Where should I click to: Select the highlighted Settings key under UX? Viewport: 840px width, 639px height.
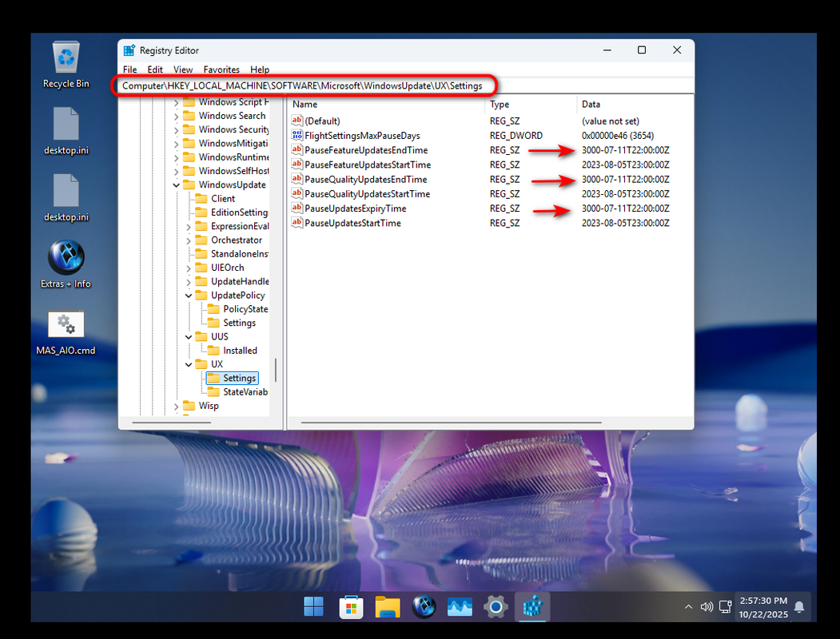[x=233, y=378]
